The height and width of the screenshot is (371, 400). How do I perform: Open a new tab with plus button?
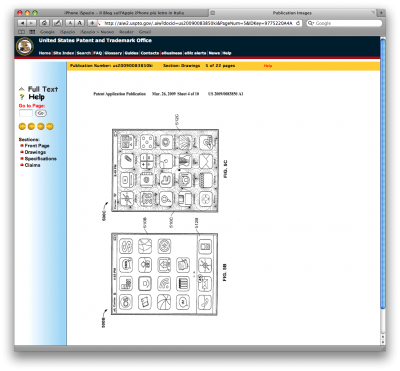(381, 13)
